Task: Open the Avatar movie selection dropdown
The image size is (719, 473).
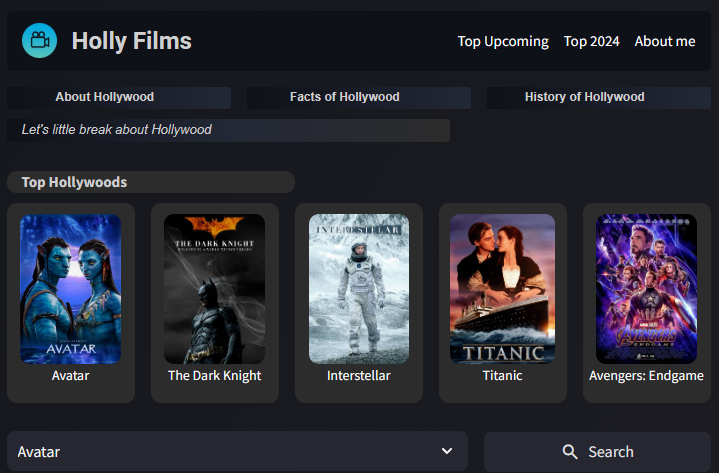Action: 236,452
